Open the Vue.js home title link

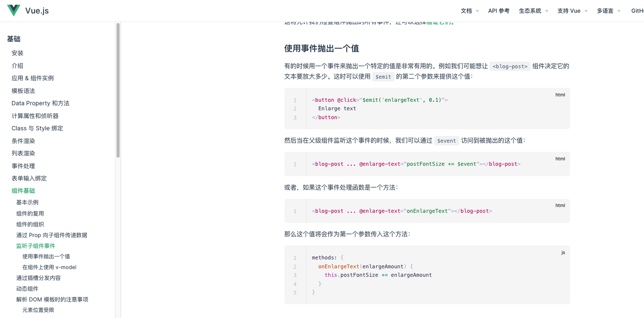click(x=37, y=11)
